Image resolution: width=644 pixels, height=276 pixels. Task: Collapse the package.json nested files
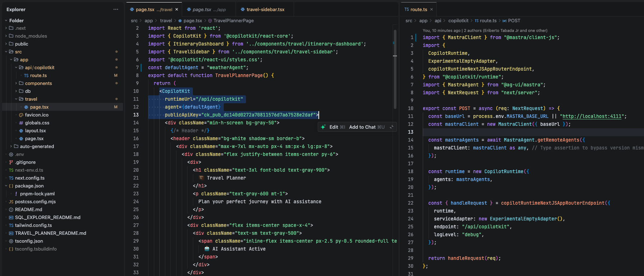click(6, 186)
